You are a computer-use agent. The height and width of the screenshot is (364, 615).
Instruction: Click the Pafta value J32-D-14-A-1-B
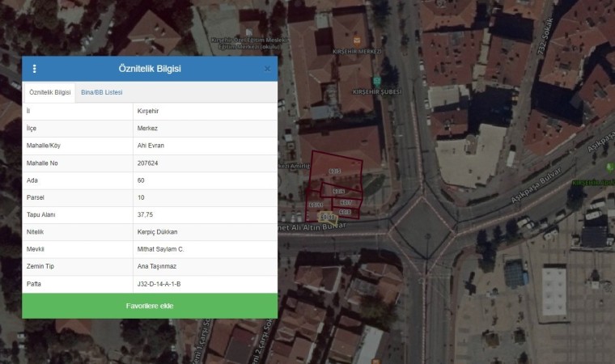click(x=159, y=283)
